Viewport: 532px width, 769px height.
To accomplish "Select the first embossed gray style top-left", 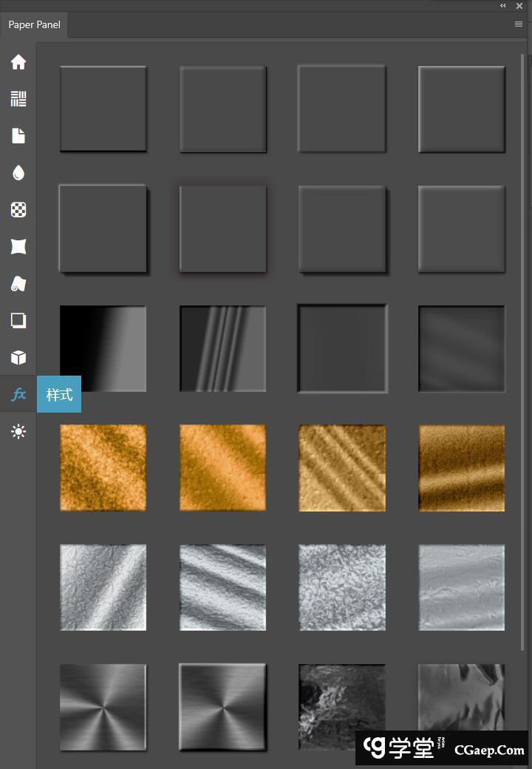I will coord(103,109).
